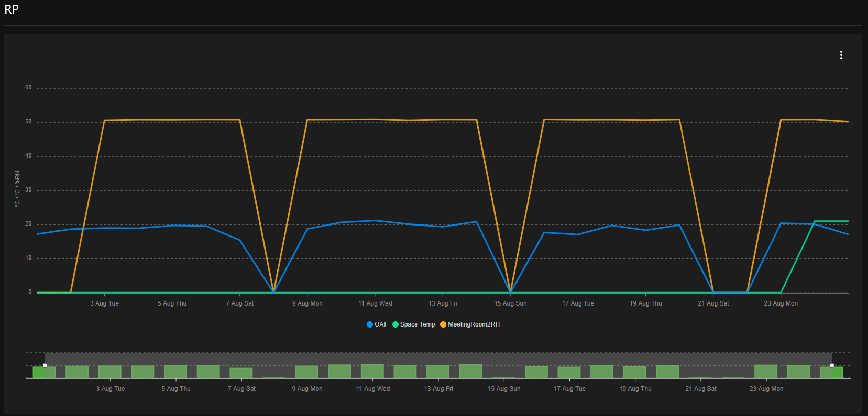Click the °C / %RH y-axis title

(17, 189)
